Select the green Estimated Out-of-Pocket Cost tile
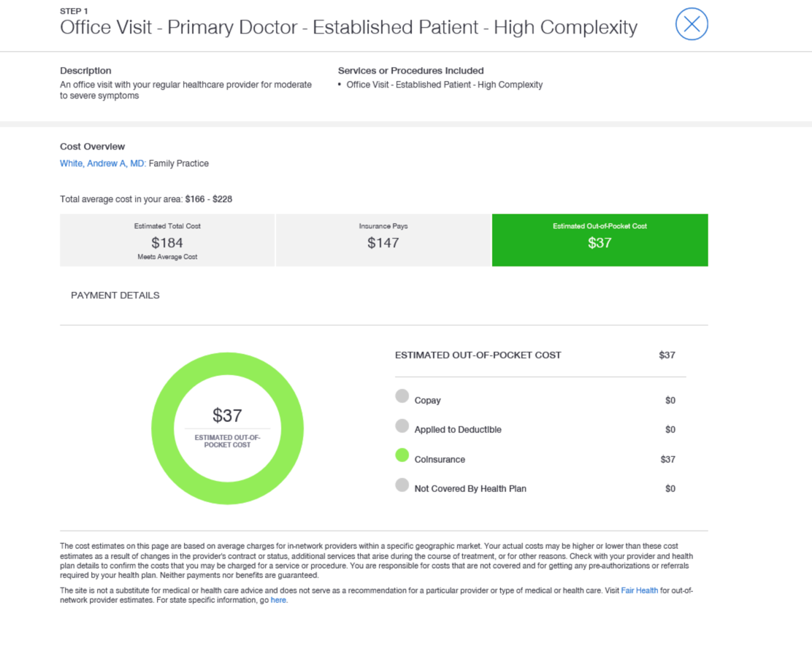This screenshot has height=651, width=812. pyautogui.click(x=600, y=240)
